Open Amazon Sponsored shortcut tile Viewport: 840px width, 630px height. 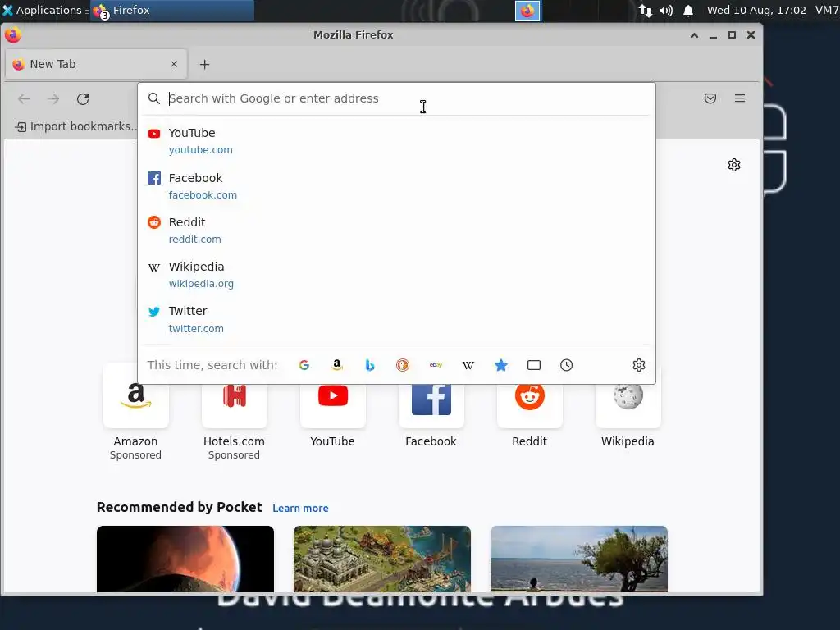tap(135, 413)
